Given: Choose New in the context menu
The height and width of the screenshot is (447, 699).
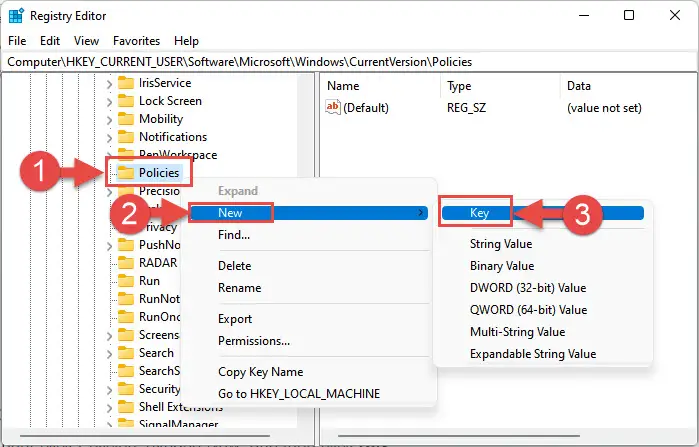Looking at the screenshot, I should pos(308,213).
